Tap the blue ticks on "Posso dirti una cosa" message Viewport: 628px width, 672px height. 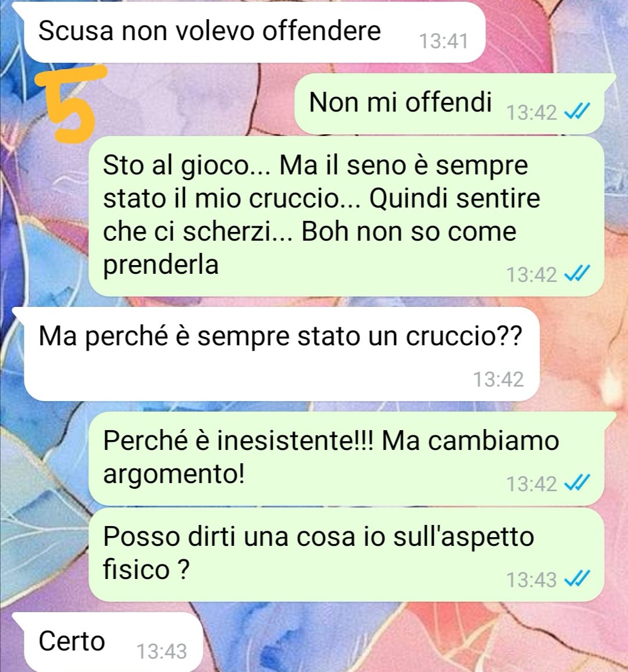coord(577,578)
